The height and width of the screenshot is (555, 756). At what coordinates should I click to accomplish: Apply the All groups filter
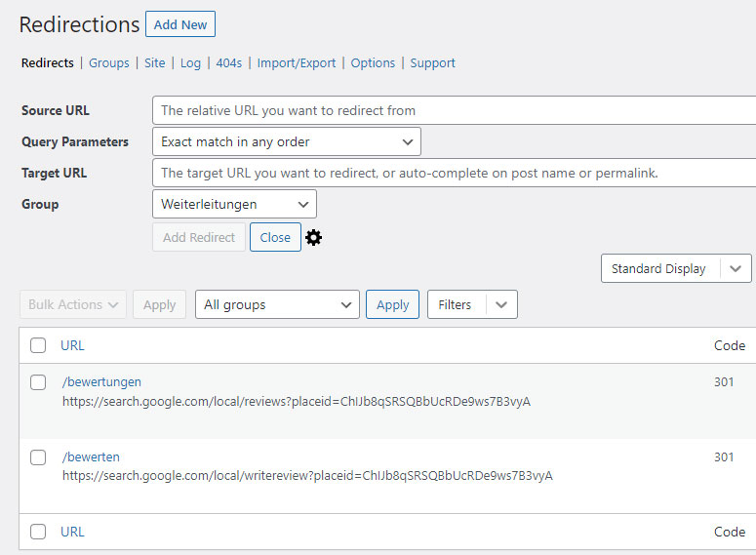point(392,304)
